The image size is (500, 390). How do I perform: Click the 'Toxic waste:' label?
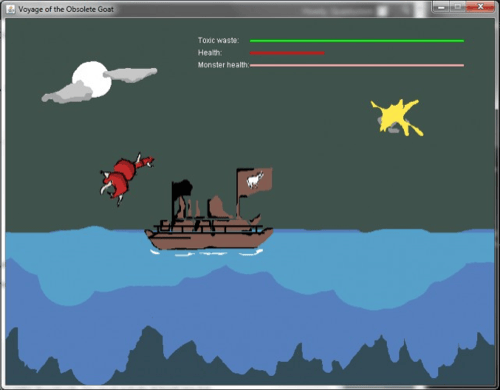[218, 40]
